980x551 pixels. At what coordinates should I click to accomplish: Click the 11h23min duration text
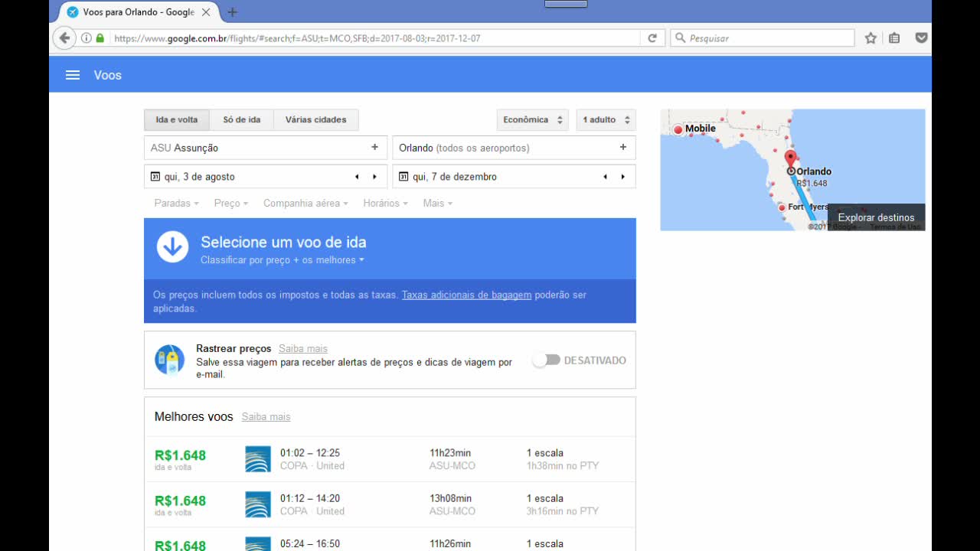click(450, 453)
